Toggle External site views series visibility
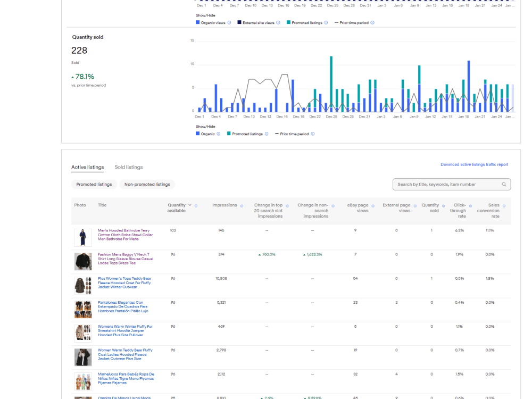 tap(256, 23)
